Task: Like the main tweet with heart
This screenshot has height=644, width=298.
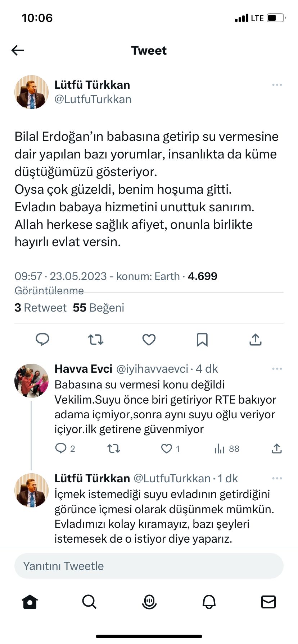Action: coord(149,339)
